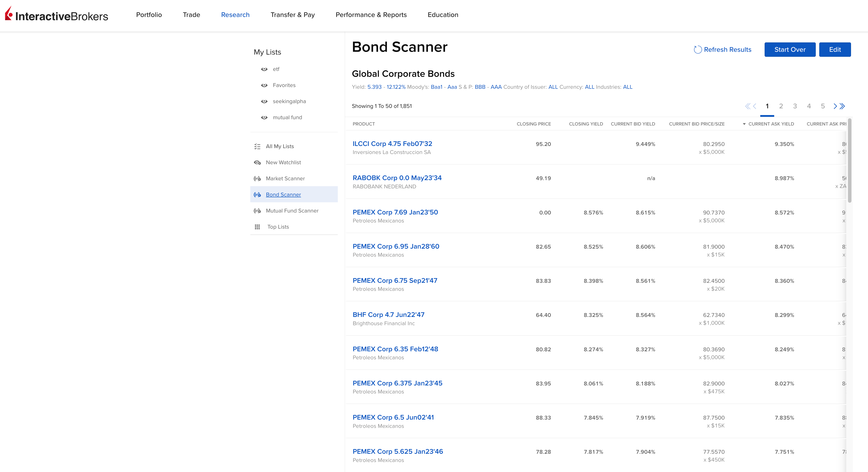Open the Performance & Reports menu

click(x=371, y=15)
